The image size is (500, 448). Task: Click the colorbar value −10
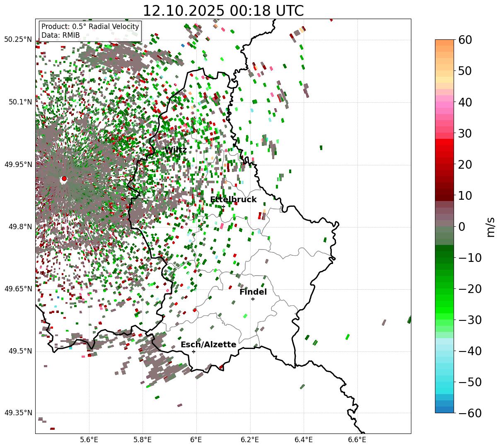(469, 257)
